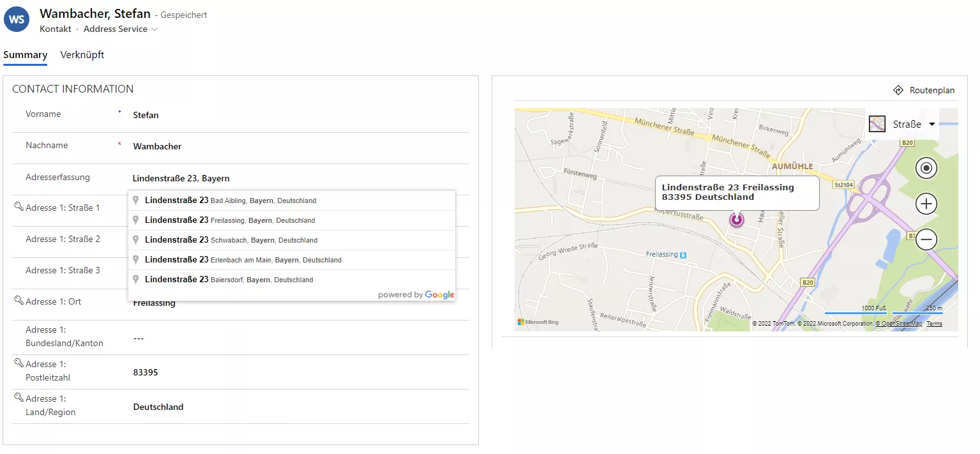The width and height of the screenshot is (980, 454).
Task: Open the Summary tab
Action: [26, 55]
